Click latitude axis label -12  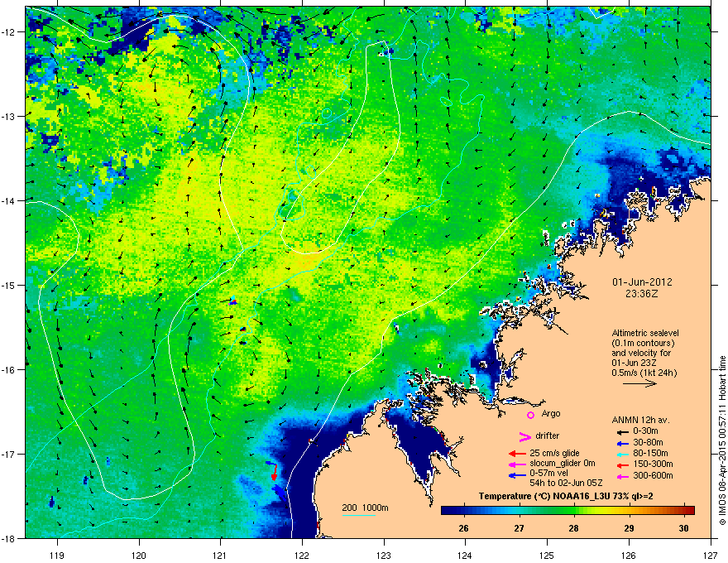pyautogui.click(x=9, y=31)
